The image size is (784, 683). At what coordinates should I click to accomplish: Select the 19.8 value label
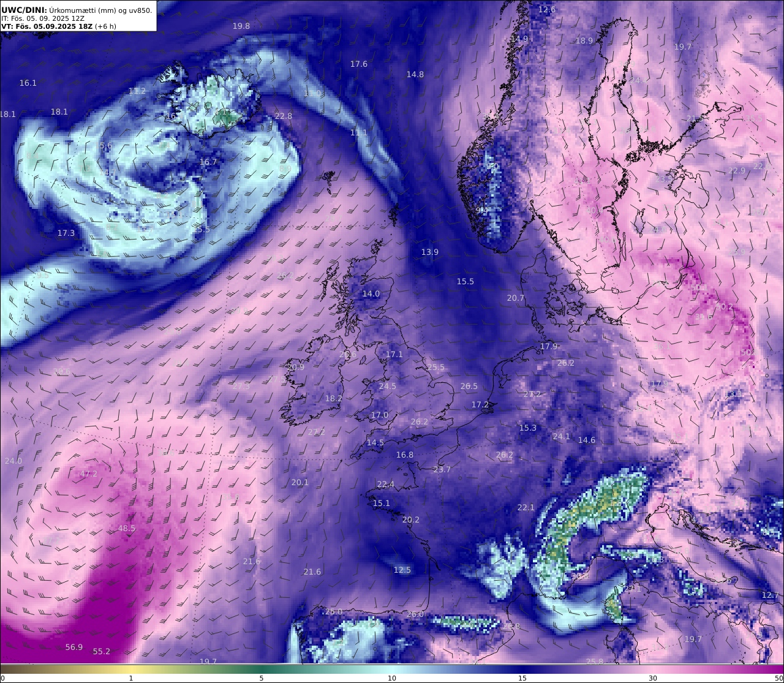click(241, 26)
